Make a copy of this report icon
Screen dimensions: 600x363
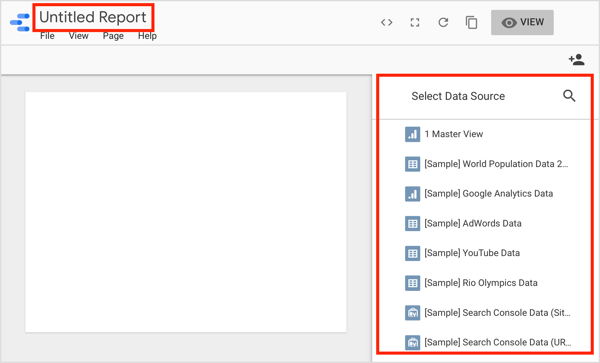point(471,23)
